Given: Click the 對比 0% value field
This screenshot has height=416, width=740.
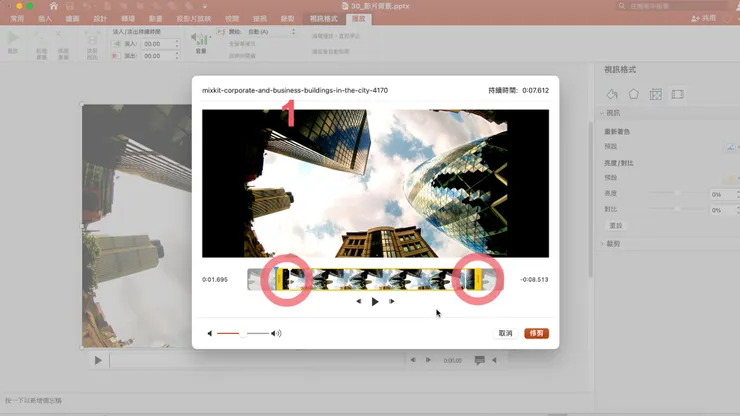Looking at the screenshot, I should click(722, 210).
